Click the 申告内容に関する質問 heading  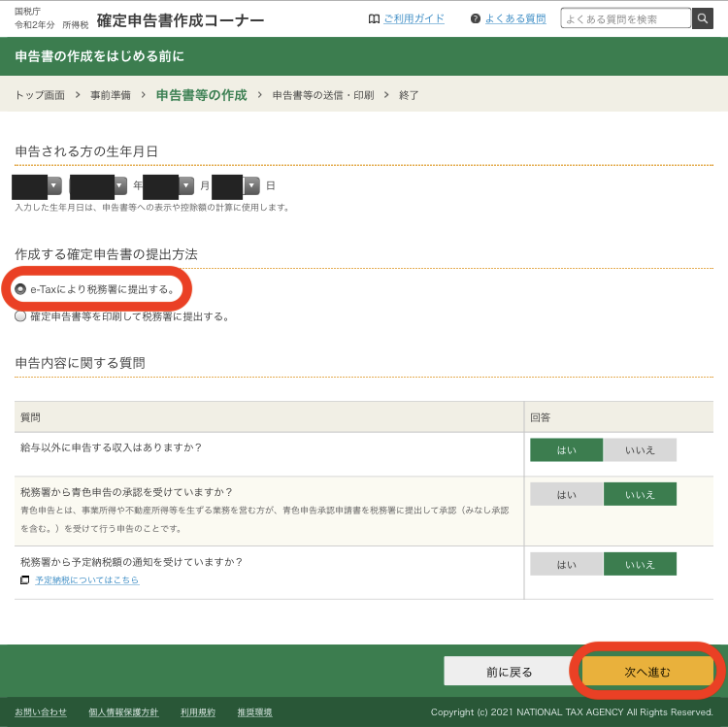pos(80,363)
